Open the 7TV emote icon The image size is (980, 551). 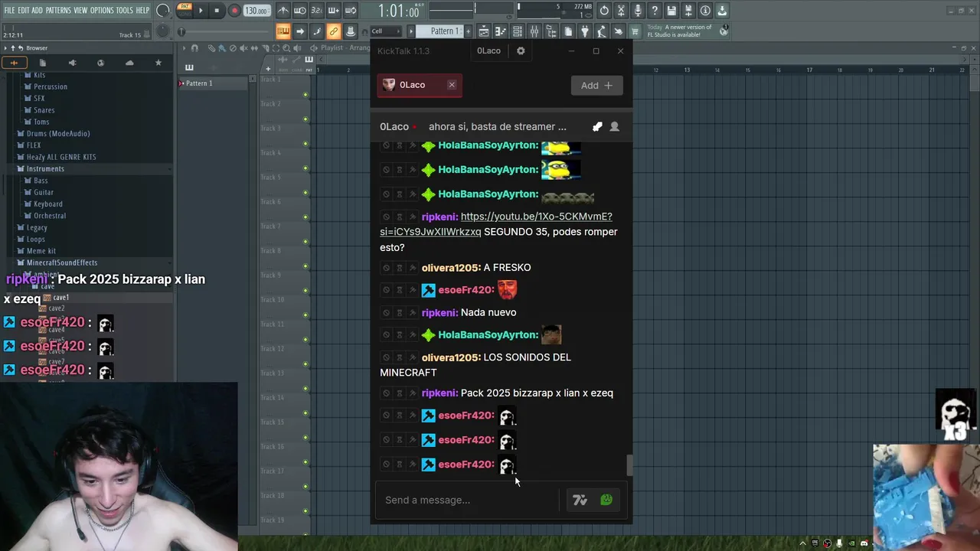pos(580,500)
